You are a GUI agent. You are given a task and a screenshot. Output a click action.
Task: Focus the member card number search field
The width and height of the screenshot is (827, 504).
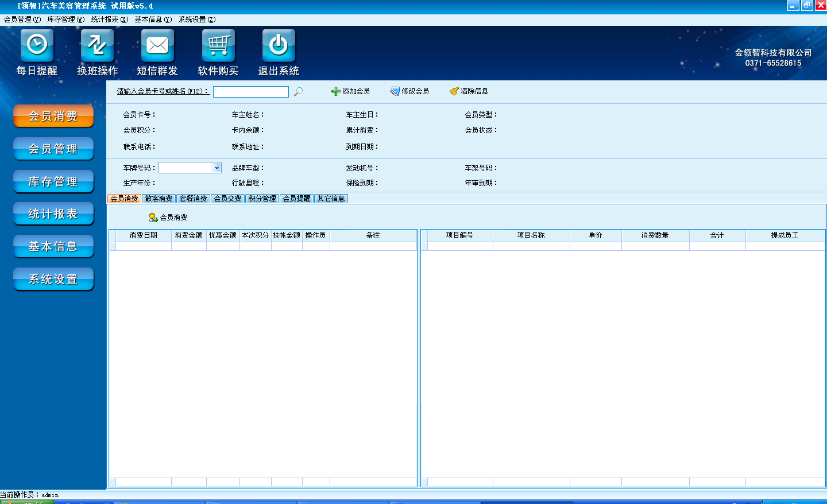click(x=250, y=92)
